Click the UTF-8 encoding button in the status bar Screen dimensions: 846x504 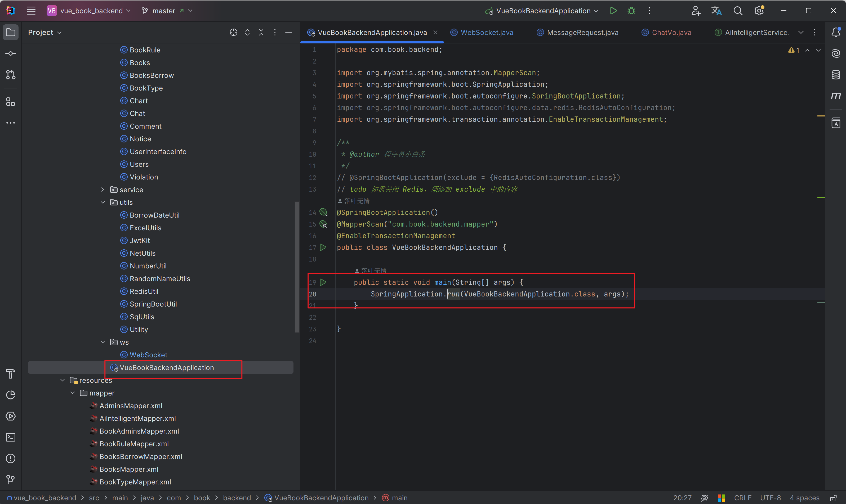coord(770,498)
